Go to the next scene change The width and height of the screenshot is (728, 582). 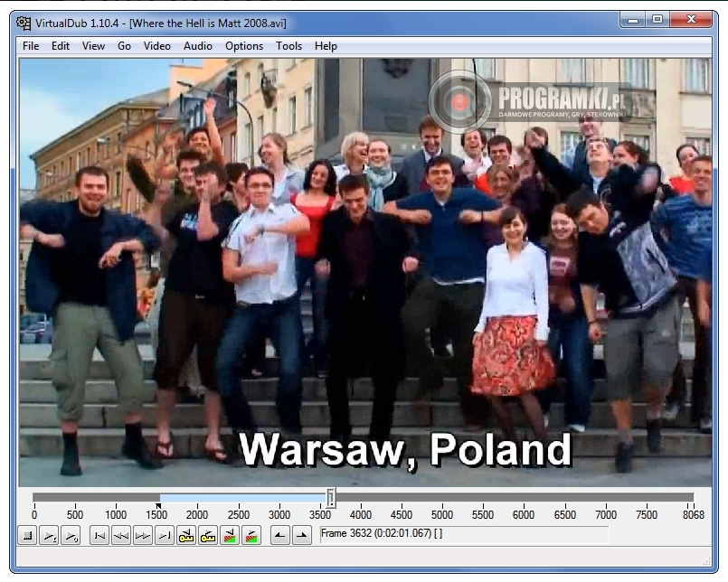pos(251,536)
